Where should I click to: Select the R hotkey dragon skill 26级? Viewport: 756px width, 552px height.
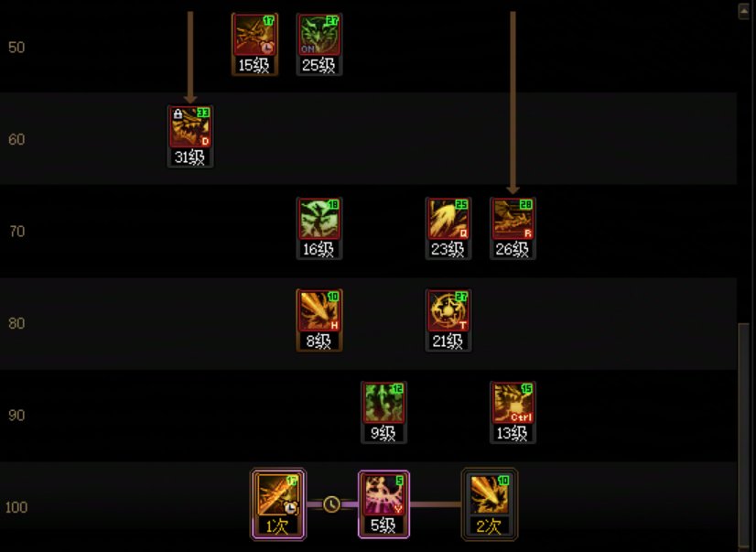click(x=513, y=229)
